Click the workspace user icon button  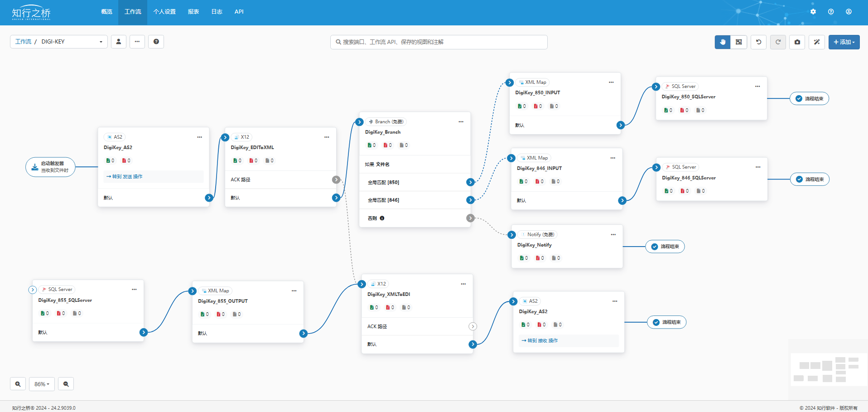[x=119, y=42]
